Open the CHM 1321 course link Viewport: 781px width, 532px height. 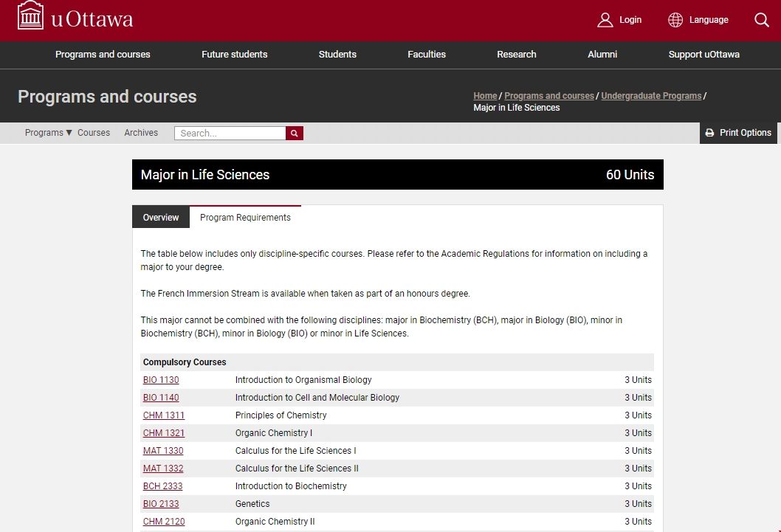pyautogui.click(x=164, y=433)
